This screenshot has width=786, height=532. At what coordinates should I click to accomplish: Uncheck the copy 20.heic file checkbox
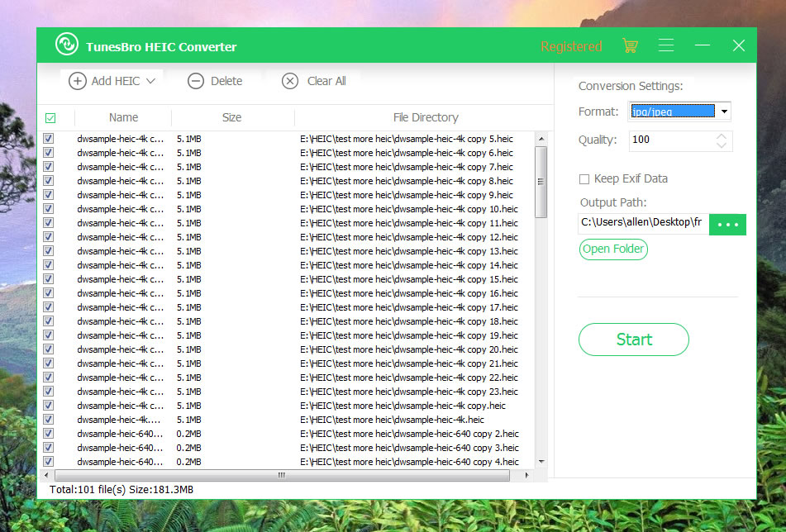[48, 349]
